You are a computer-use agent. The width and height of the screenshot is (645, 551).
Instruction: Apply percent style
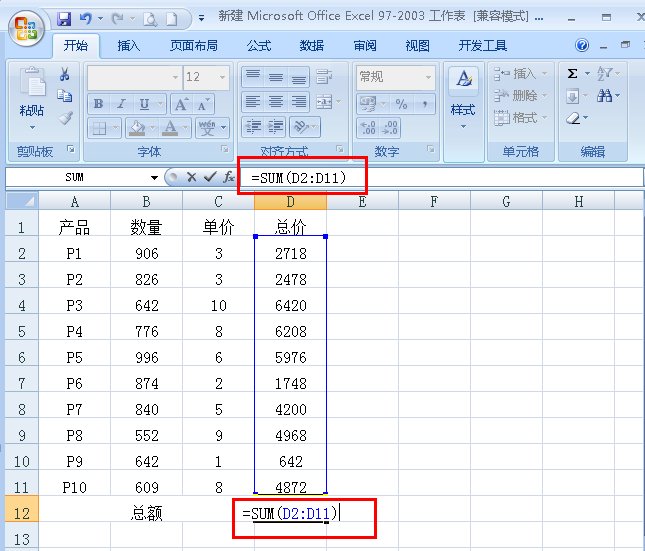pyautogui.click(x=401, y=104)
